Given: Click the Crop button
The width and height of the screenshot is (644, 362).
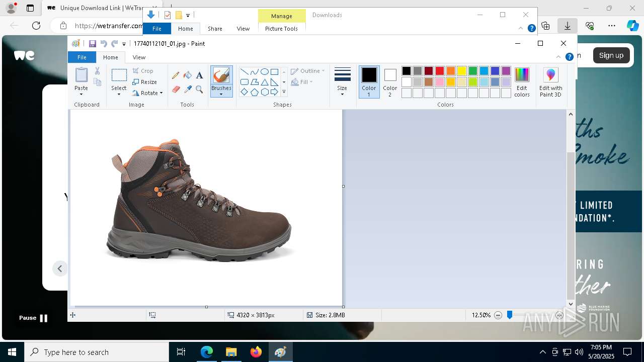Looking at the screenshot, I should pyautogui.click(x=143, y=71).
